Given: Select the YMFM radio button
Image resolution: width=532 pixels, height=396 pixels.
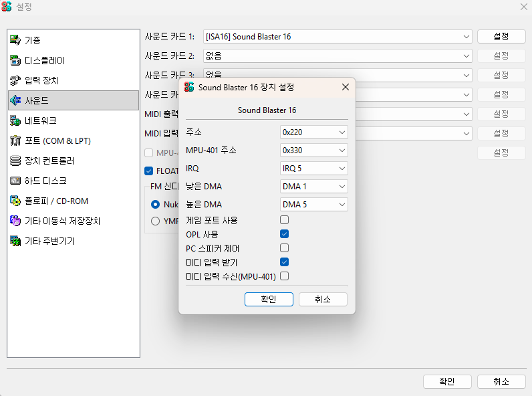Looking at the screenshot, I should 156,221.
